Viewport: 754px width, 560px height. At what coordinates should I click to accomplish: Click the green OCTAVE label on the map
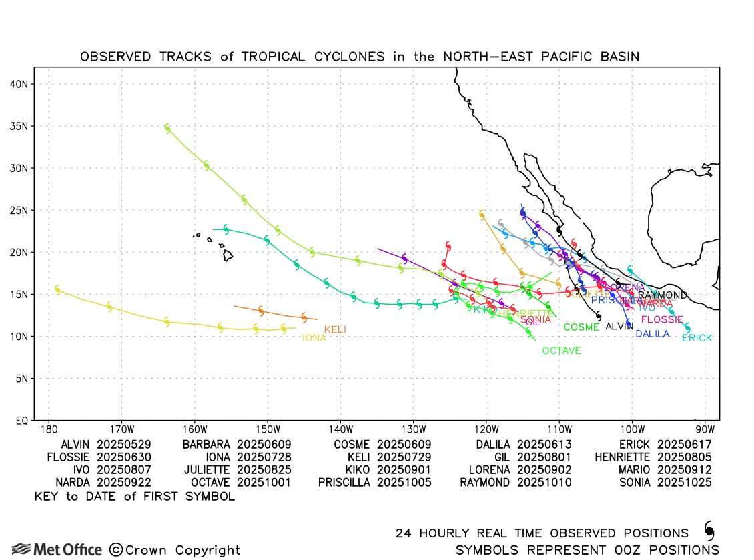coord(561,351)
